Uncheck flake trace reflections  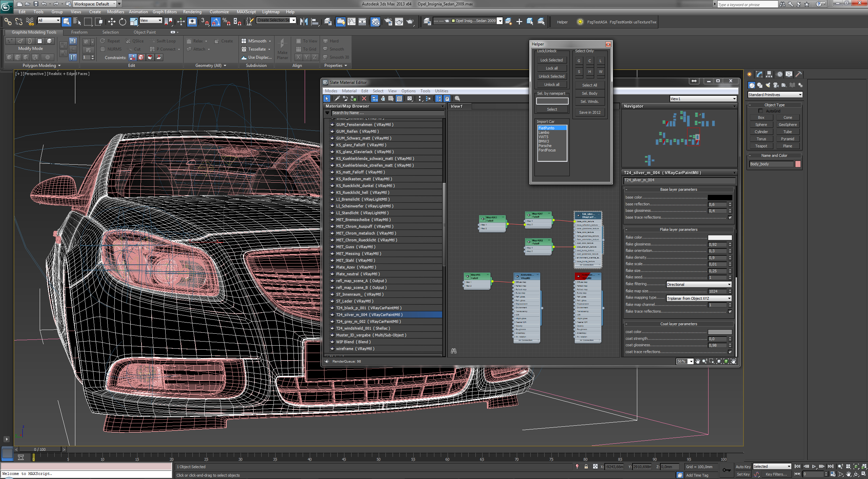730,311
